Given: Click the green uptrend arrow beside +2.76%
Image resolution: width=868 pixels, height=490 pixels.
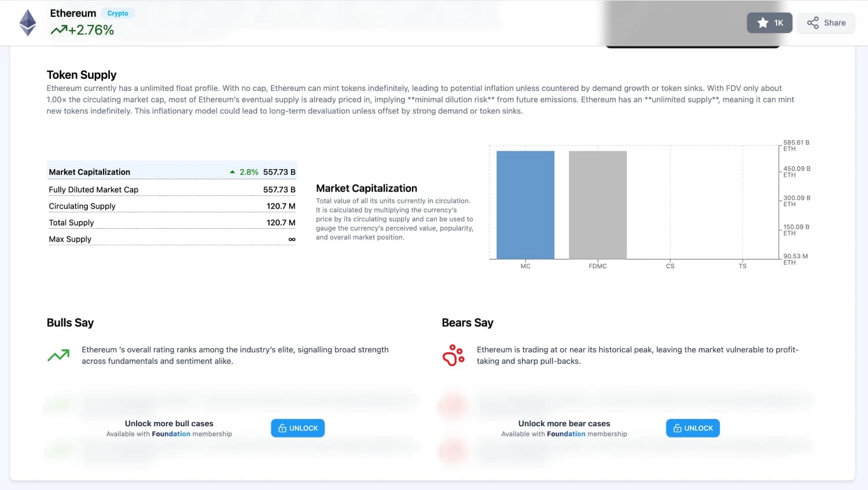Looking at the screenshot, I should (x=58, y=29).
